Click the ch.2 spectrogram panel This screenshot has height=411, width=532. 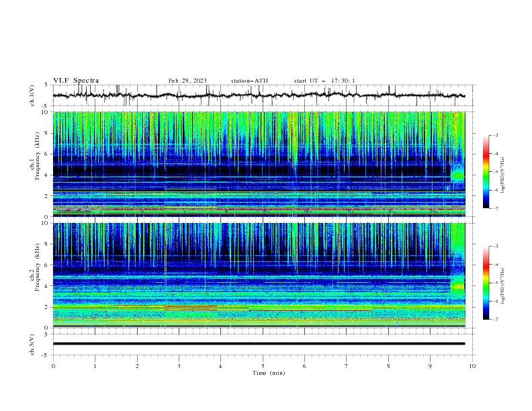click(259, 275)
